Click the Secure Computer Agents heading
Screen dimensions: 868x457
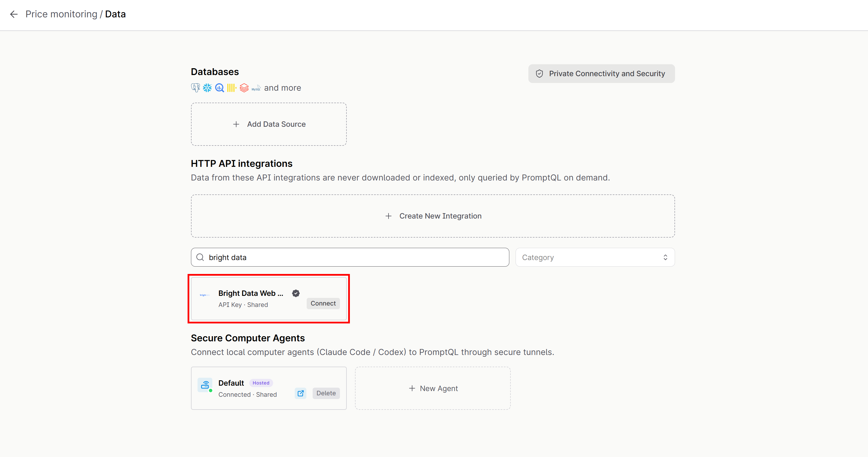coord(248,338)
